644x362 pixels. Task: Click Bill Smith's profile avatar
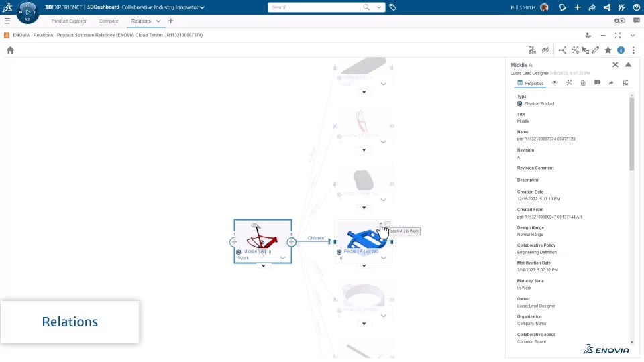[x=544, y=7]
